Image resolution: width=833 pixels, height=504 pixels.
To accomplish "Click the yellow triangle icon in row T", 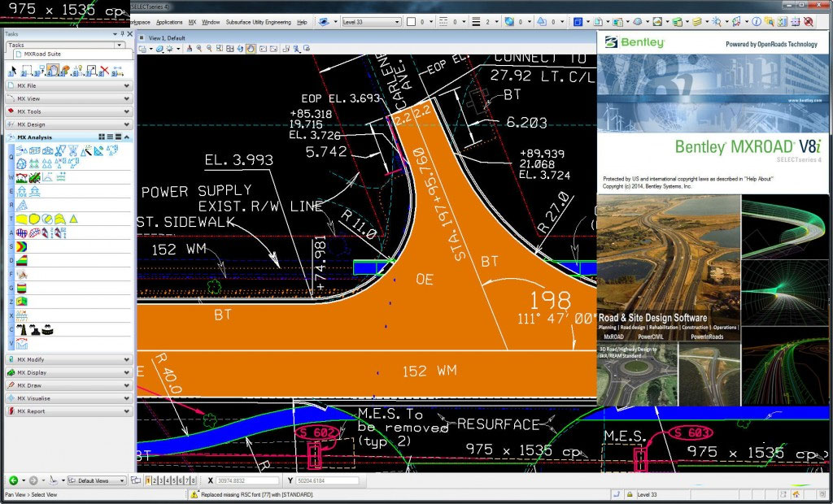I will point(73,219).
